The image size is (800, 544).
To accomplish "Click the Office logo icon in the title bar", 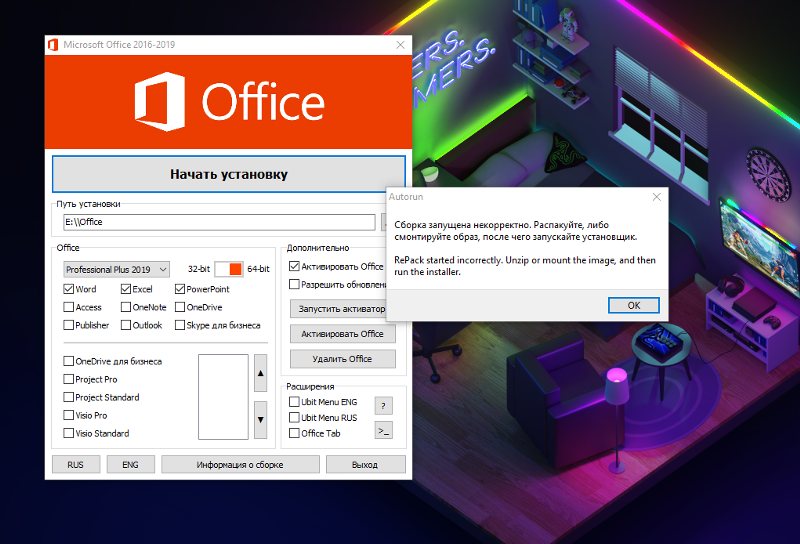I will (x=53, y=45).
